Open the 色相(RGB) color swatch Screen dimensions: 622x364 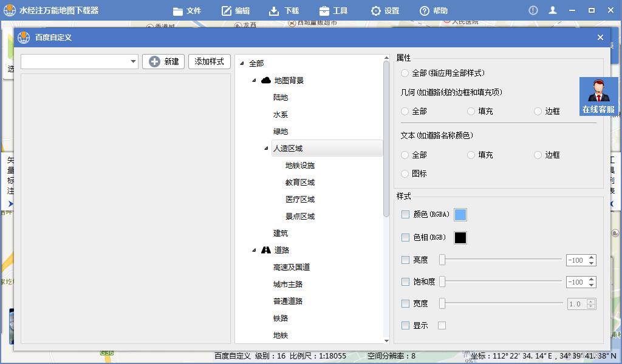(460, 238)
